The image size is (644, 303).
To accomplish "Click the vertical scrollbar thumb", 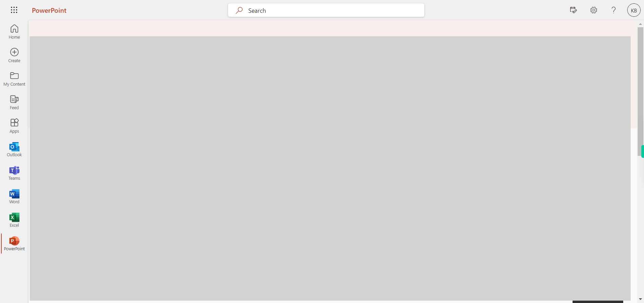I will 640,91.
